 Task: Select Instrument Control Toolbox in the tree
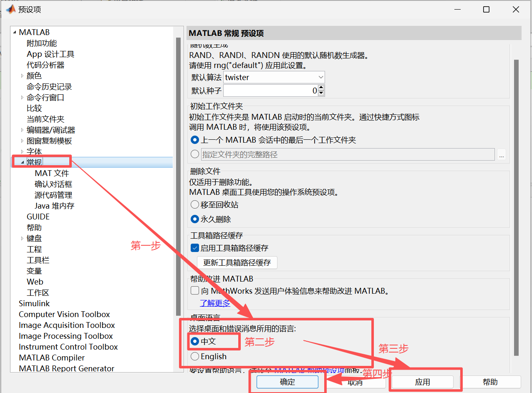tap(68, 347)
